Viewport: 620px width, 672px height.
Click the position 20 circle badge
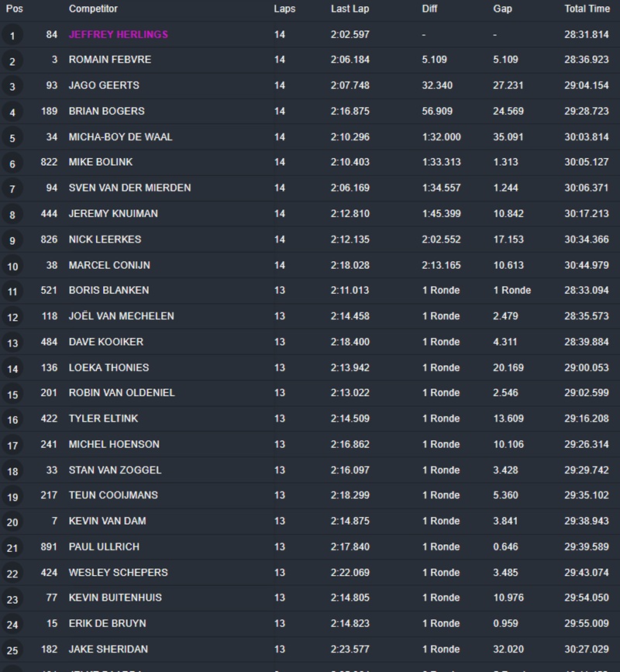(x=12, y=522)
